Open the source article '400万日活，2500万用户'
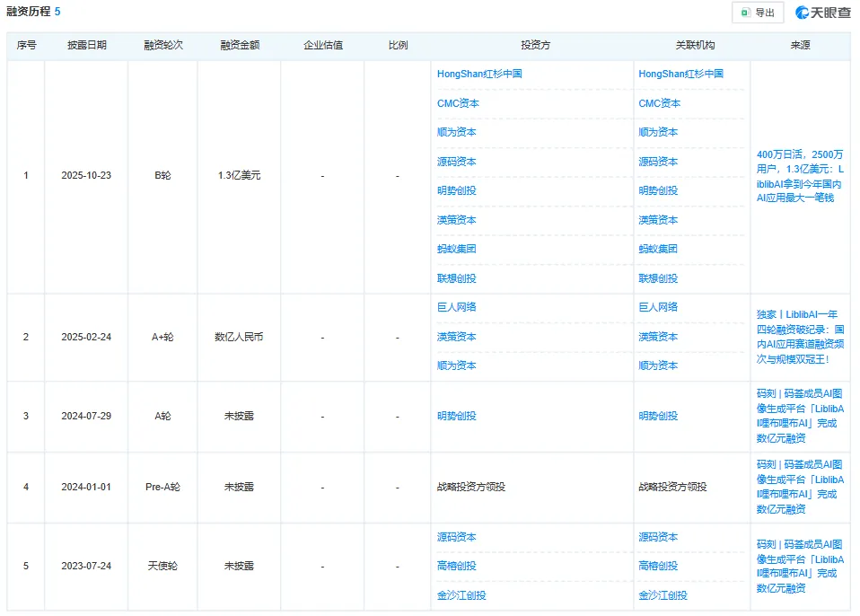The image size is (860, 616). pos(800,176)
